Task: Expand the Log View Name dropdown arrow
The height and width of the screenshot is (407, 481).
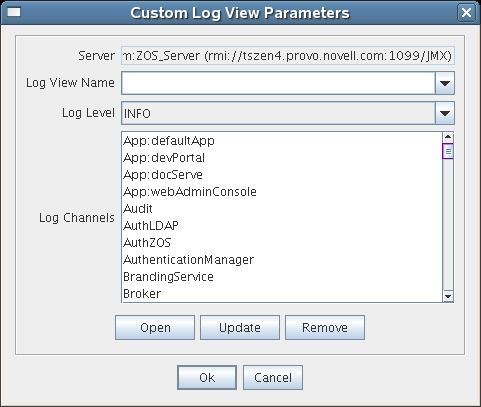Action: point(445,83)
